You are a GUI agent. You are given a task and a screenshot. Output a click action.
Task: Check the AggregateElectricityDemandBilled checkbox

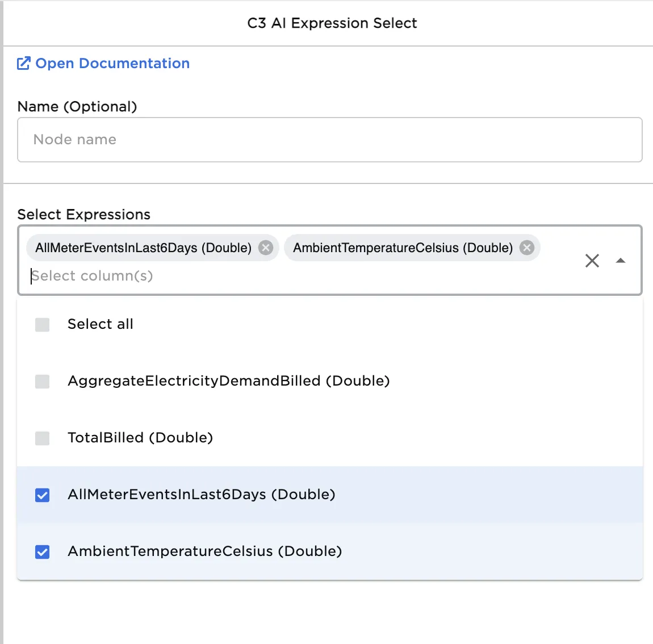click(43, 382)
